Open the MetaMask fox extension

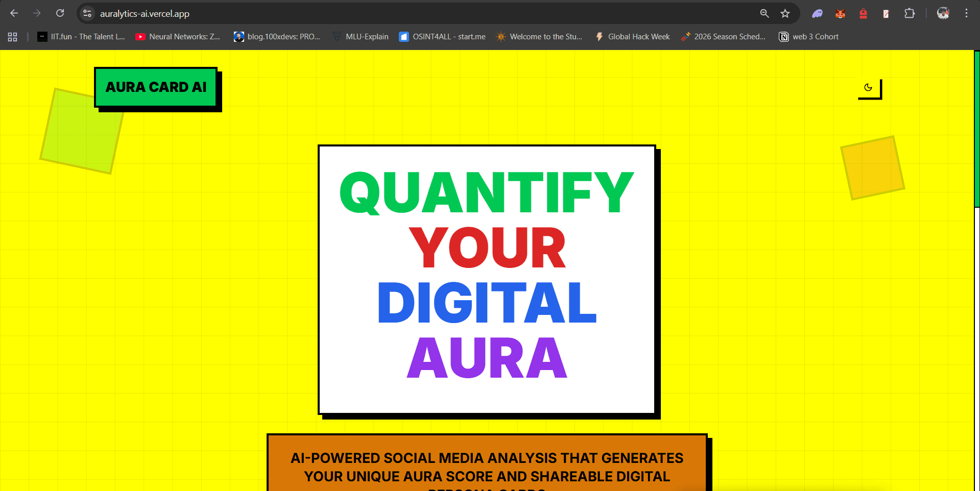(x=840, y=14)
